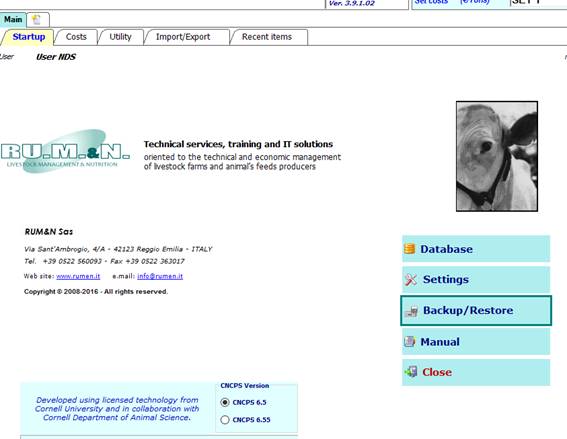
Task: Go to the Import/Export tab
Action: coord(183,37)
